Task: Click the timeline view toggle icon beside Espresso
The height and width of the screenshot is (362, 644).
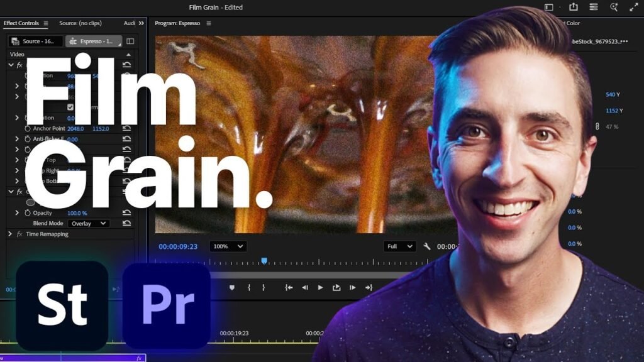Action: [x=130, y=41]
